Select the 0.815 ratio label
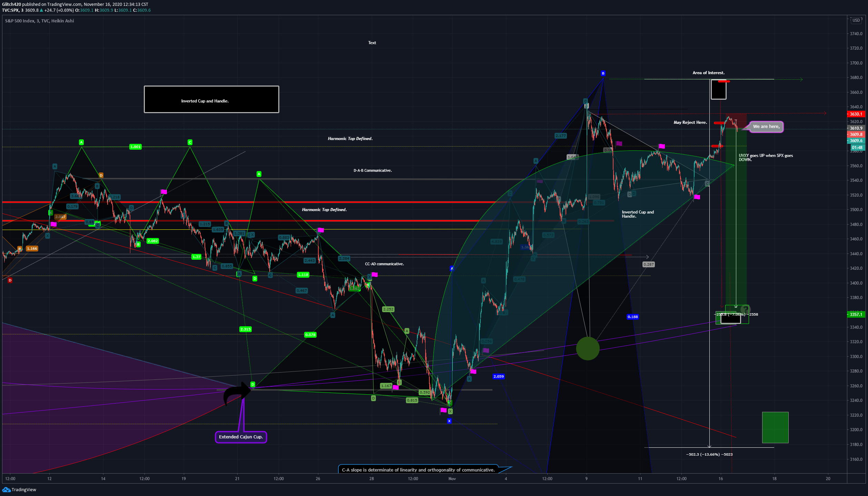 412,400
